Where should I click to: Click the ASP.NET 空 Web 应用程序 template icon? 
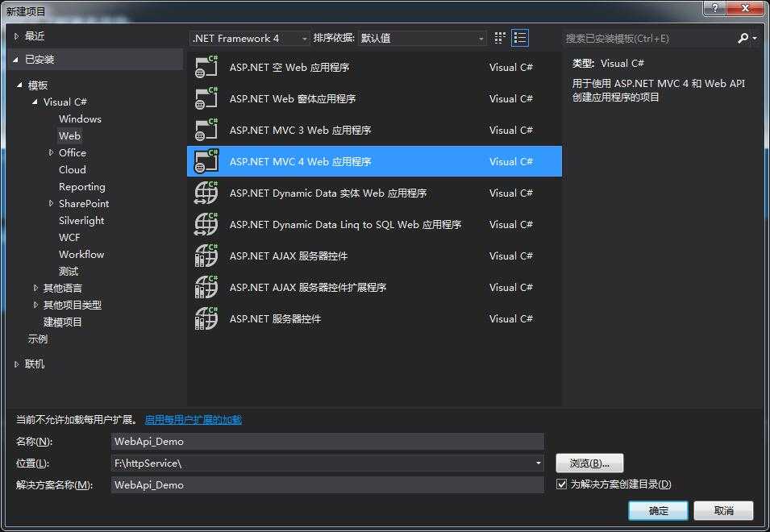206,67
